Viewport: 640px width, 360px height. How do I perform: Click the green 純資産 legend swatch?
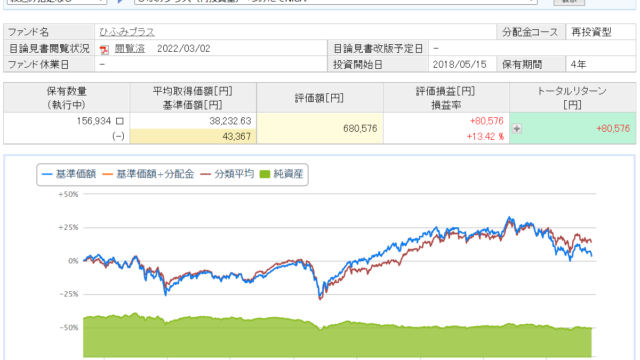click(265, 175)
